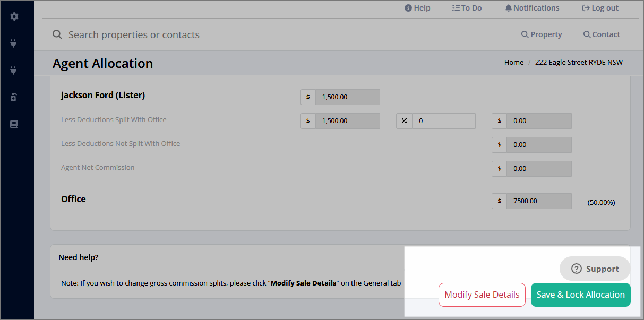Click the search magnifier icon

pyautogui.click(x=57, y=34)
